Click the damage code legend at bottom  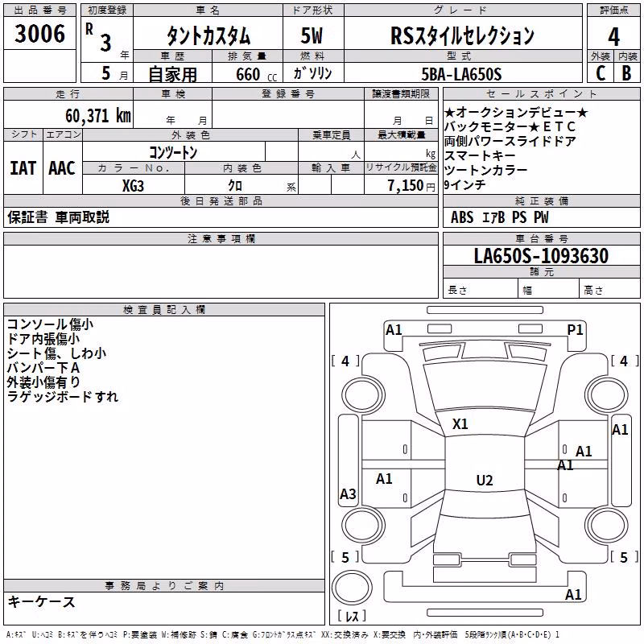tap(283, 634)
